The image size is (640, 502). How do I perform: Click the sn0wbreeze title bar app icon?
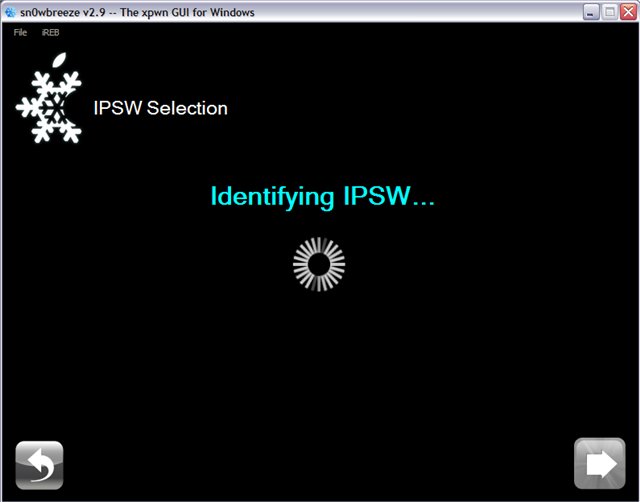tap(10, 12)
